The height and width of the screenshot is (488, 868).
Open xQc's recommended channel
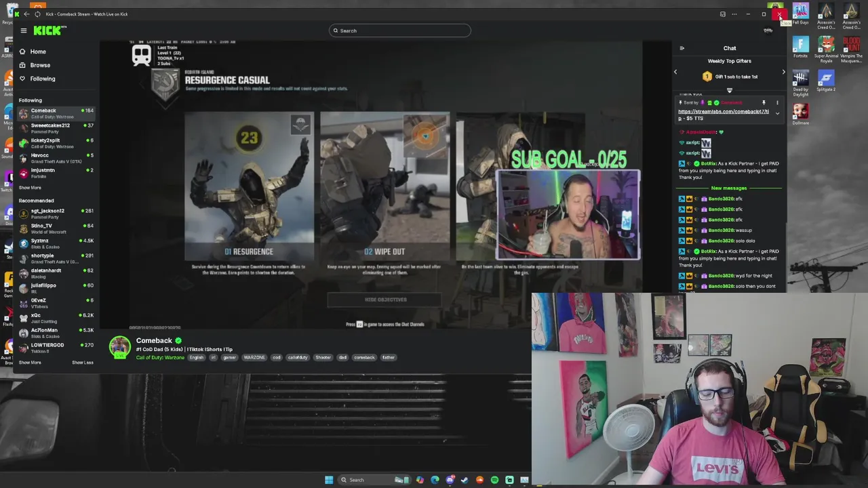(x=56, y=318)
